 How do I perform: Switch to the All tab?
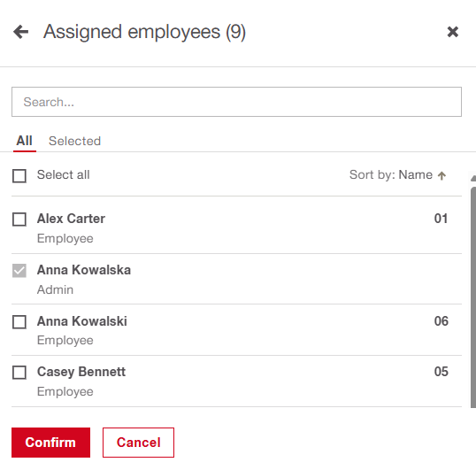coord(24,141)
